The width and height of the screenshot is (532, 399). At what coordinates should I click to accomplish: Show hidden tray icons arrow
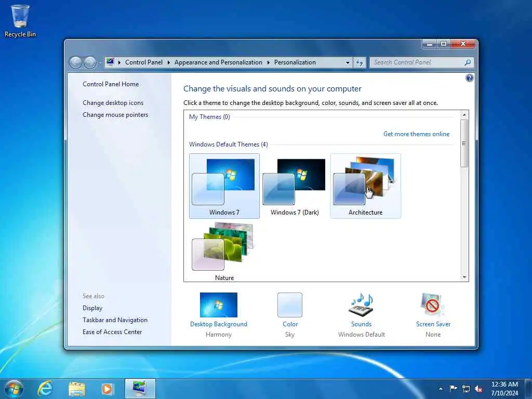click(x=441, y=389)
